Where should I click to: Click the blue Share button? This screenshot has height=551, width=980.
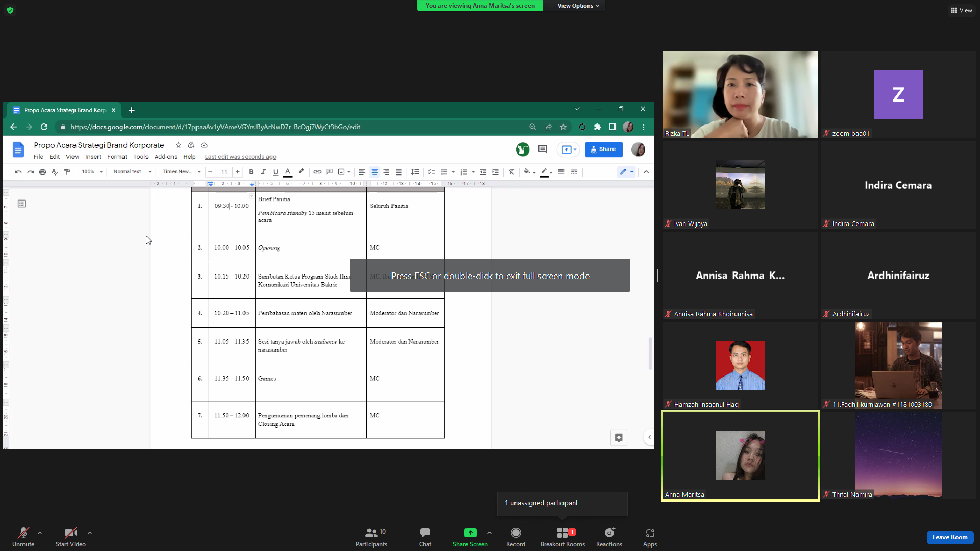[604, 149]
